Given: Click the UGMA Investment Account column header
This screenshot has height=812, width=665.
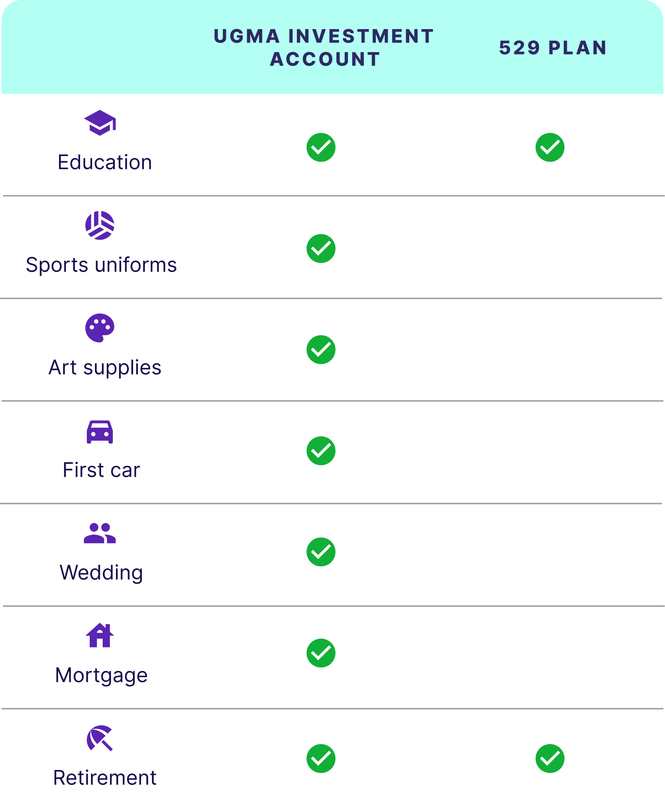Looking at the screenshot, I should (x=324, y=48).
